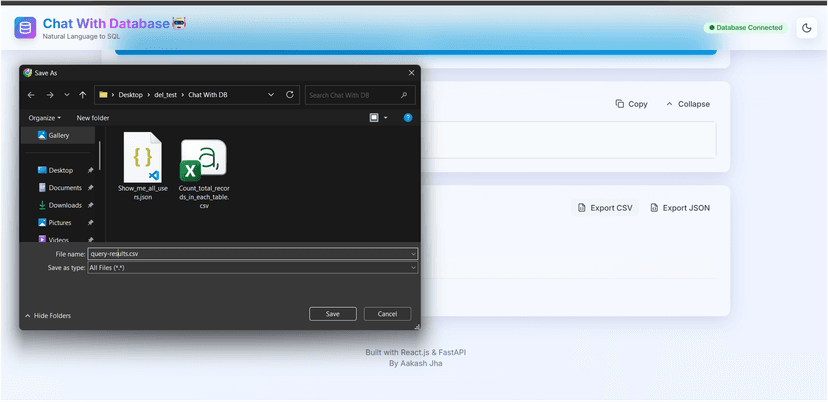Go back in the Save As dialog
Viewport: 828px width, 402px height.
click(x=31, y=95)
